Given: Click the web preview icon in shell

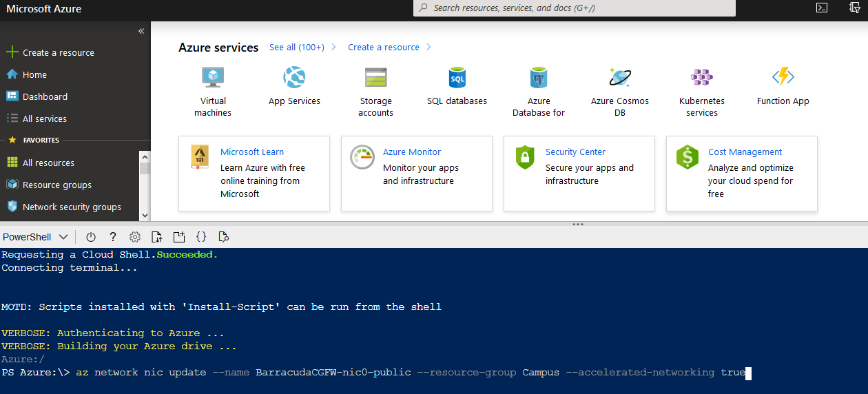Looking at the screenshot, I should click(223, 237).
